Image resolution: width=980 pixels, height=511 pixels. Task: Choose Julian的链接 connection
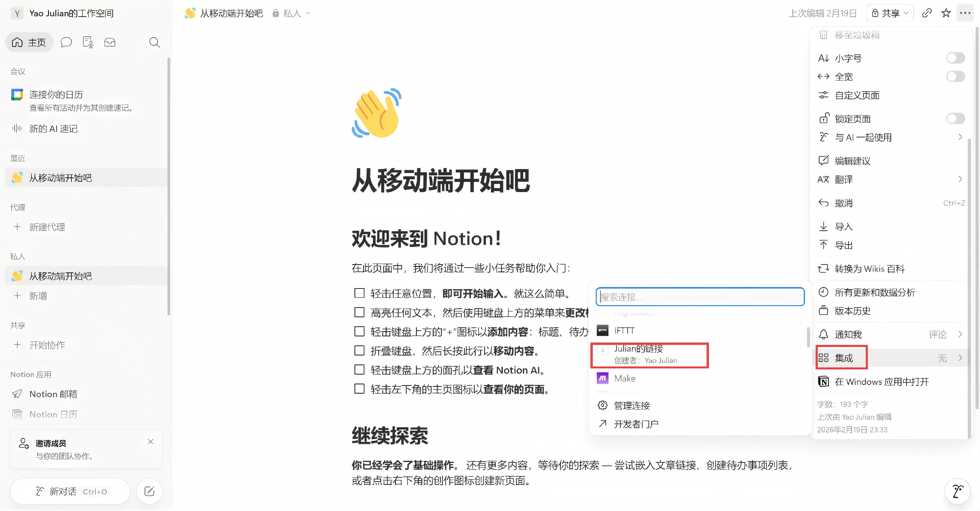(699, 354)
